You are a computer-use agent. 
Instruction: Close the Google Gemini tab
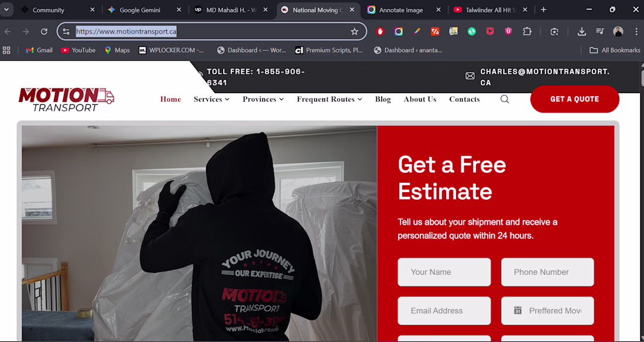[x=179, y=10]
